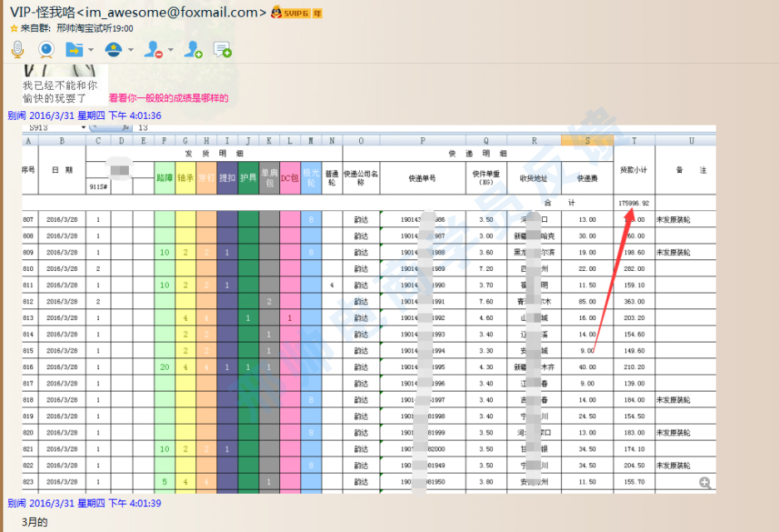The image size is (779, 532).
Task: Click the star icon beside 来自群
Action: (14, 28)
